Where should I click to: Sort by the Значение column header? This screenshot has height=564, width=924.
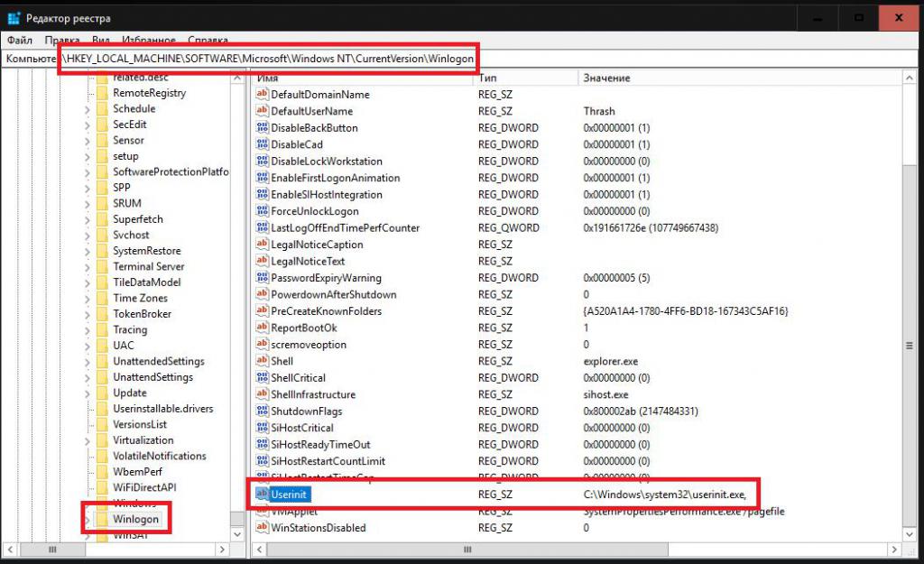tap(740, 78)
